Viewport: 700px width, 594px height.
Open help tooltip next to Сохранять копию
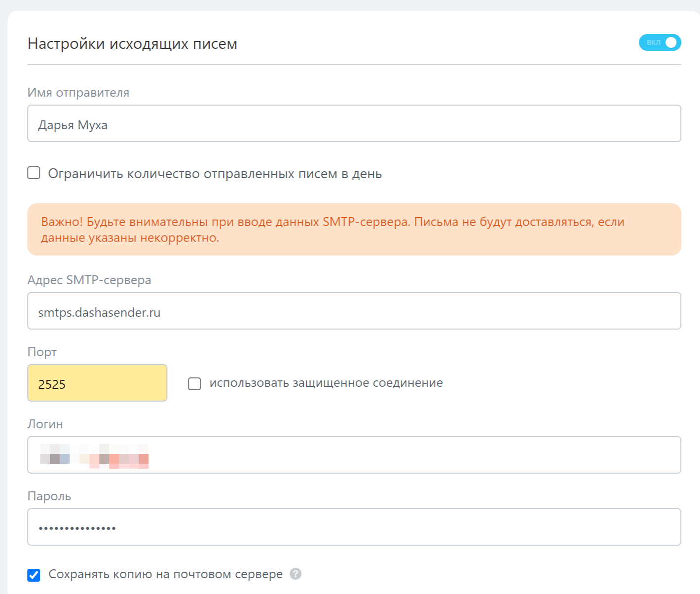(x=295, y=574)
